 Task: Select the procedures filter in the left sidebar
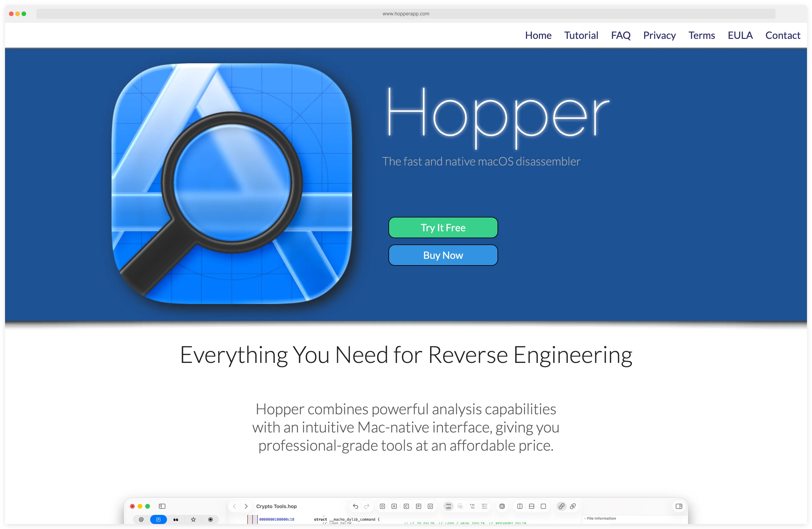[158, 519]
